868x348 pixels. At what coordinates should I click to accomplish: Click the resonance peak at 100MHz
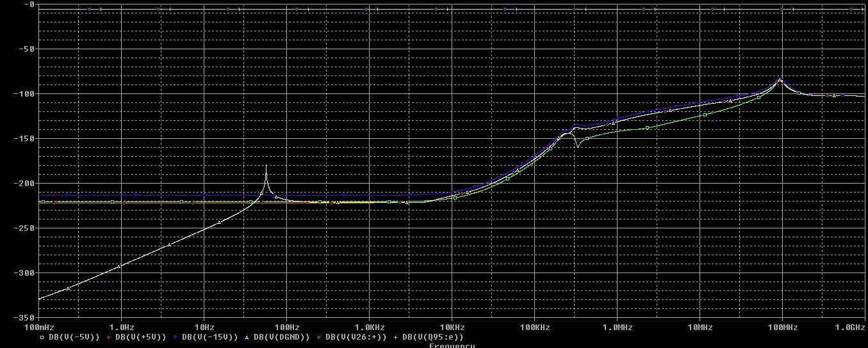[780, 79]
